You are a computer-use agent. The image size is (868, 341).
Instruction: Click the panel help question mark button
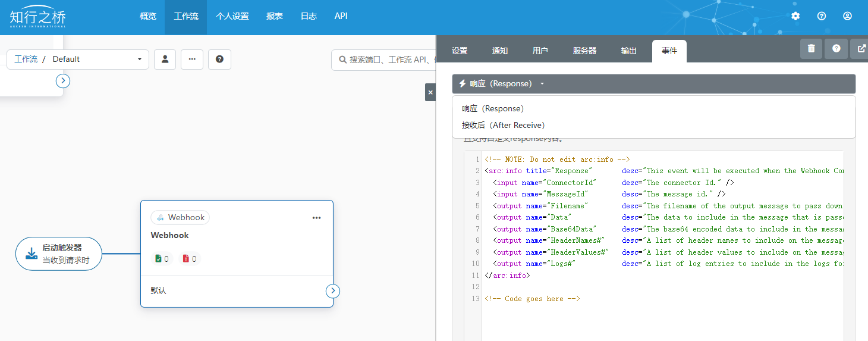(x=836, y=48)
